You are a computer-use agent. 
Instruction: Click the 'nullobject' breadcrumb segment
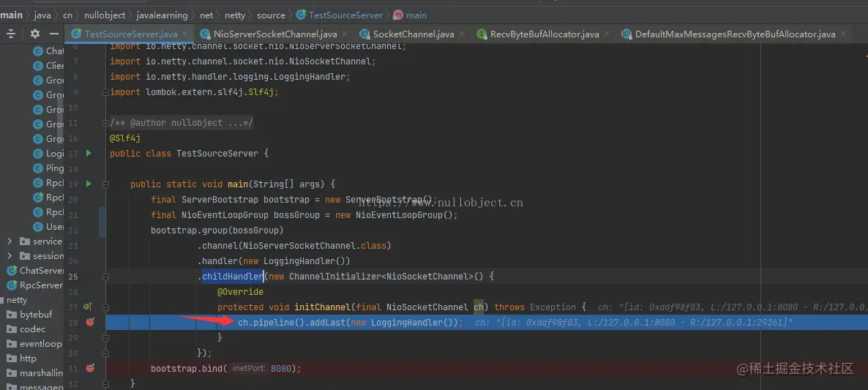tap(105, 15)
